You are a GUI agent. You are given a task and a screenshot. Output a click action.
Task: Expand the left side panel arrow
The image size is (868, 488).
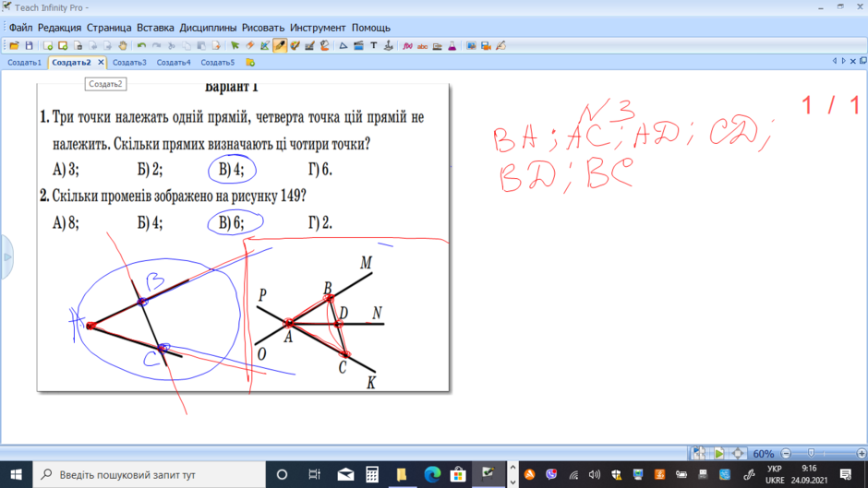pos(6,256)
